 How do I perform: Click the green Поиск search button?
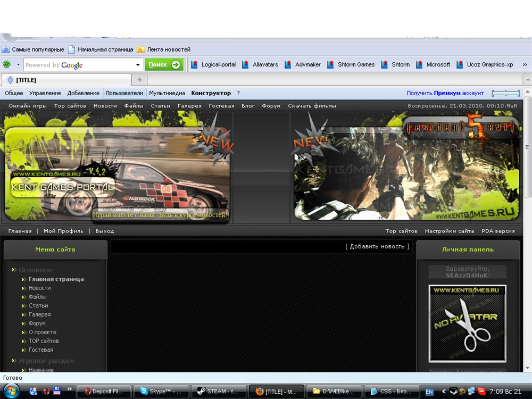[164, 64]
